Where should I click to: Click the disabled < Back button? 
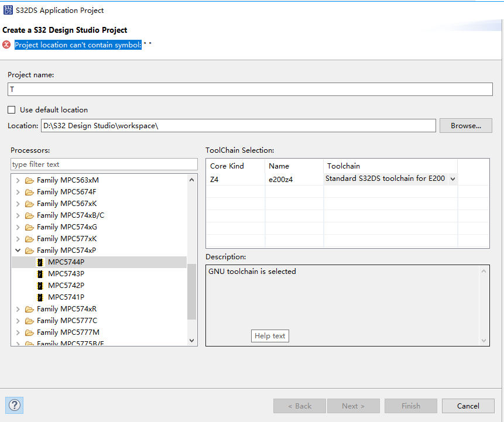click(300, 406)
